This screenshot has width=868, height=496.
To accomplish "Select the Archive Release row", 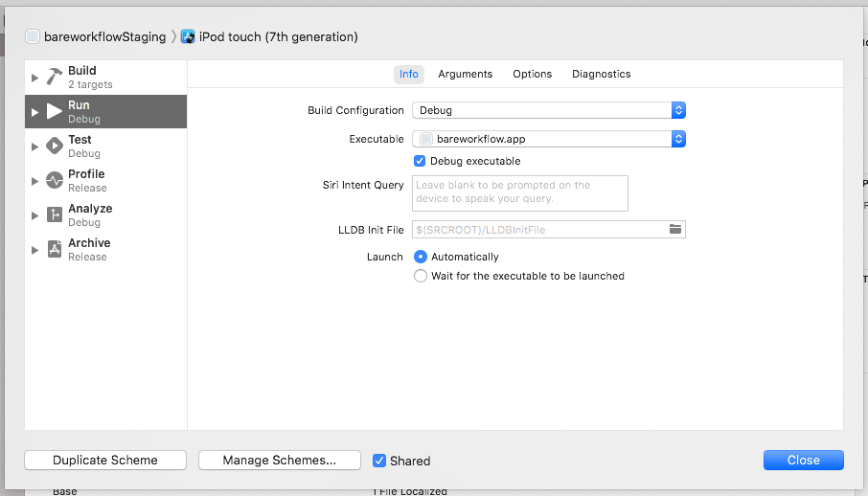I will pyautogui.click(x=105, y=249).
